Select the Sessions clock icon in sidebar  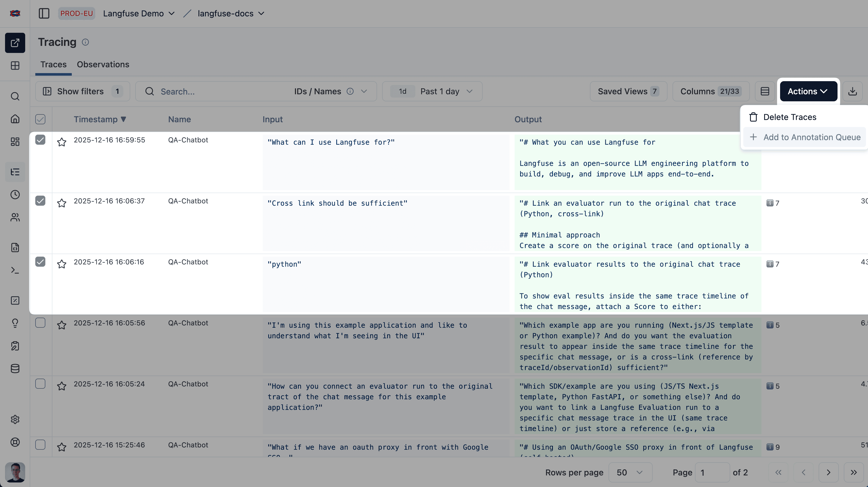[x=15, y=195]
